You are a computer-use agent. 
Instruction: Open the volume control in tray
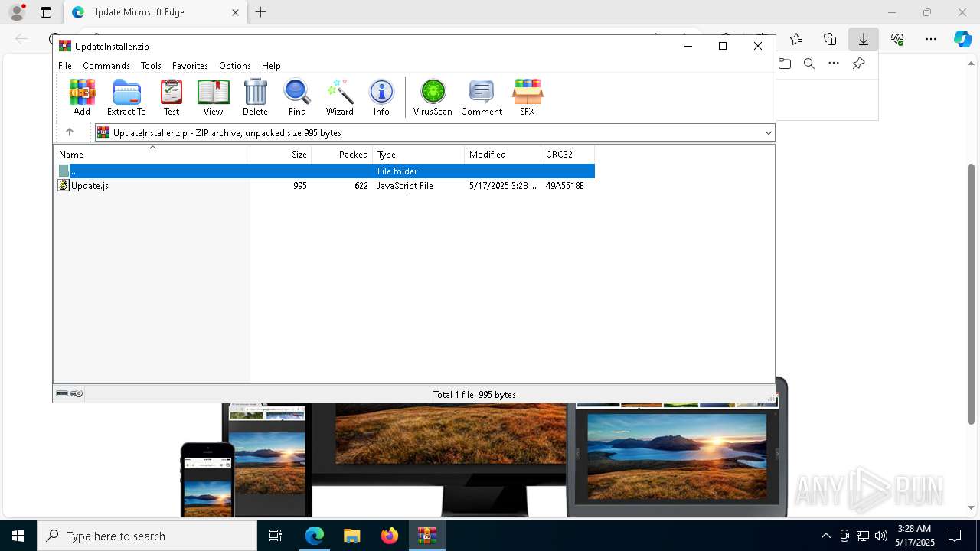[x=881, y=536]
